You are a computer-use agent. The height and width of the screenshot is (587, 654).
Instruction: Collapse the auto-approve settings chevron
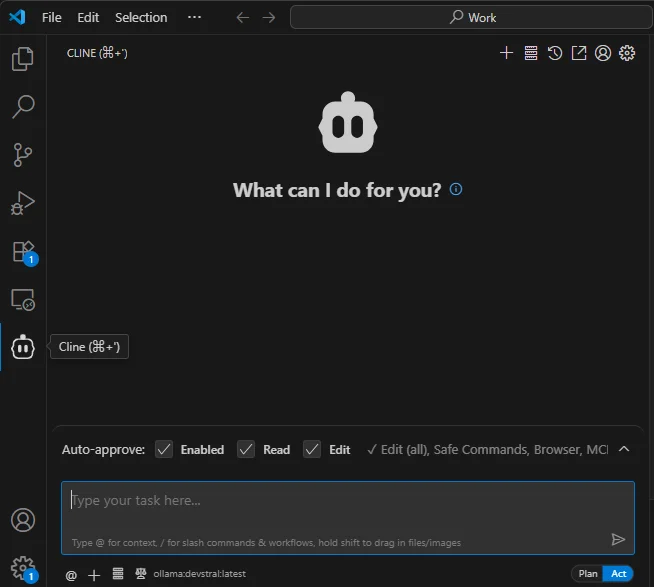(624, 449)
